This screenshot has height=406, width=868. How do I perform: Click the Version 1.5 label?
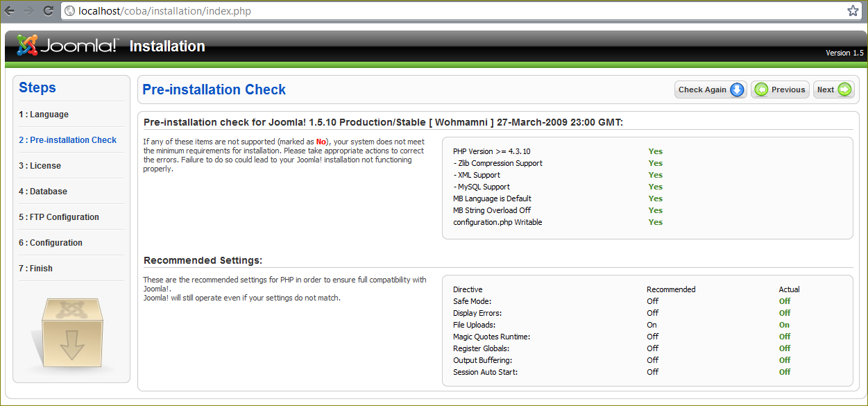point(844,53)
